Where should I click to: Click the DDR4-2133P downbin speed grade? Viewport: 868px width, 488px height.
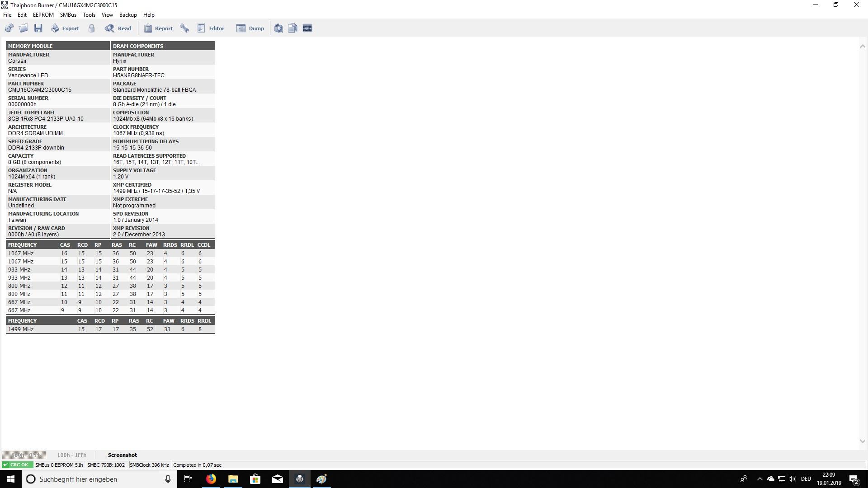[36, 148]
